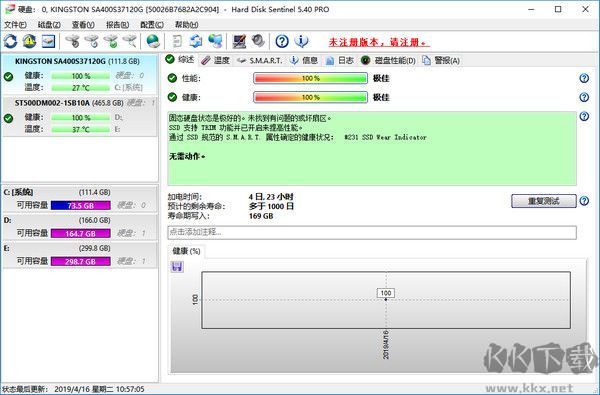600x395 pixels.
Task: Select the 健康 (%) graph tab
Action: 186,251
